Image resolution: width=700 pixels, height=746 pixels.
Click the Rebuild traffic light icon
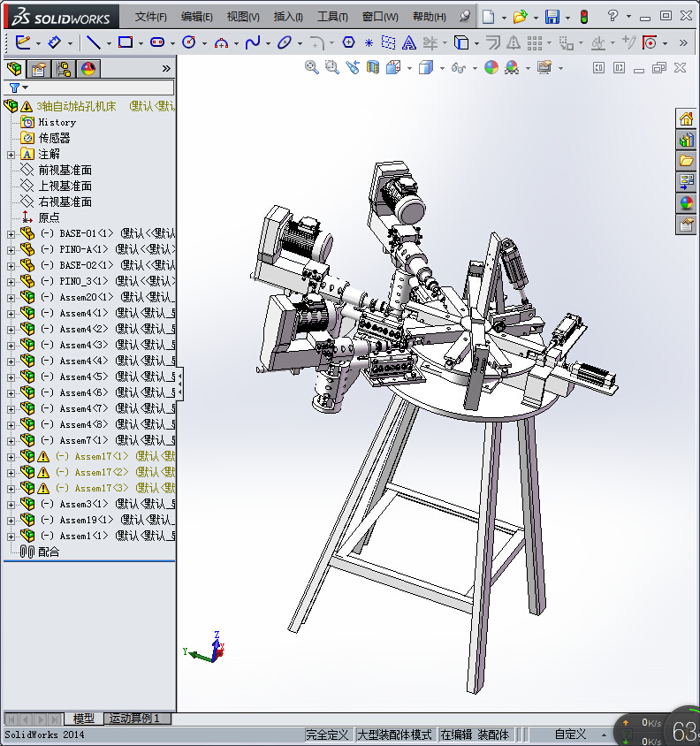point(584,17)
